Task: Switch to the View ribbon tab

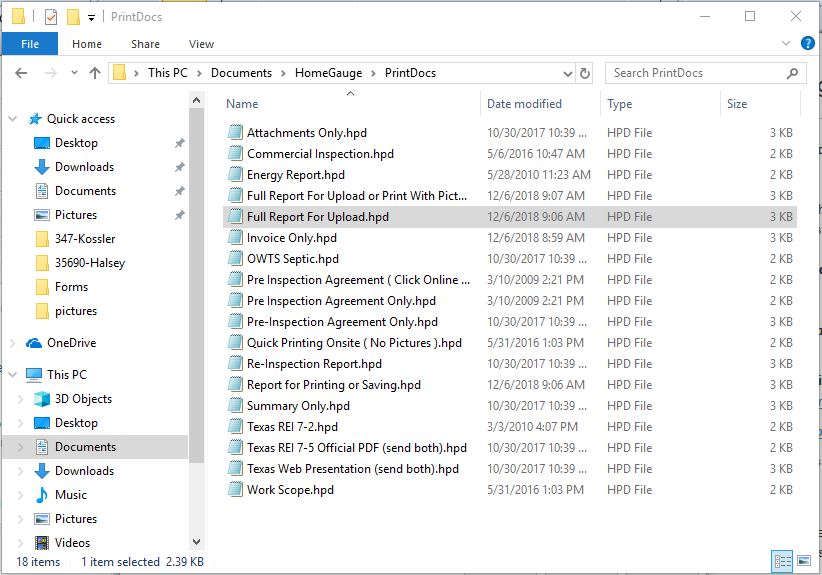Action: 201,44
